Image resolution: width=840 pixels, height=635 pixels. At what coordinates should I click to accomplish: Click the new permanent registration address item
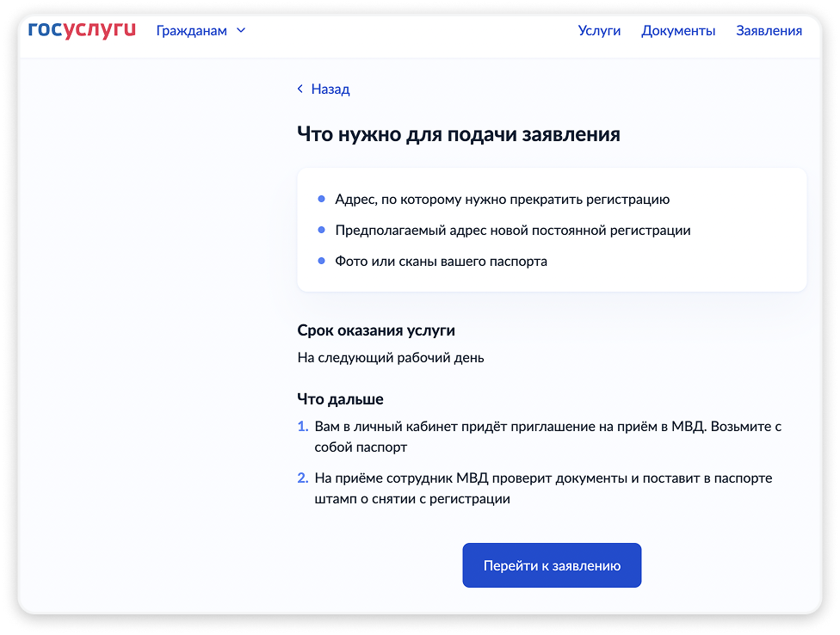coord(512,231)
